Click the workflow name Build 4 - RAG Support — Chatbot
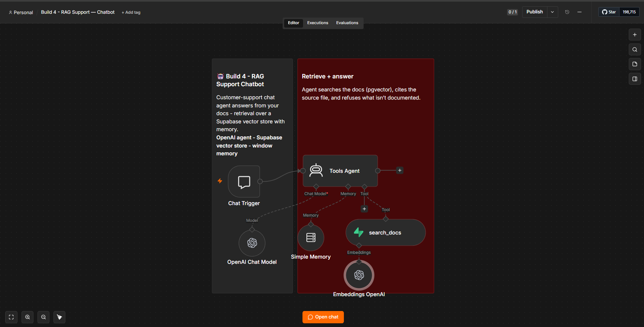 pyautogui.click(x=78, y=12)
